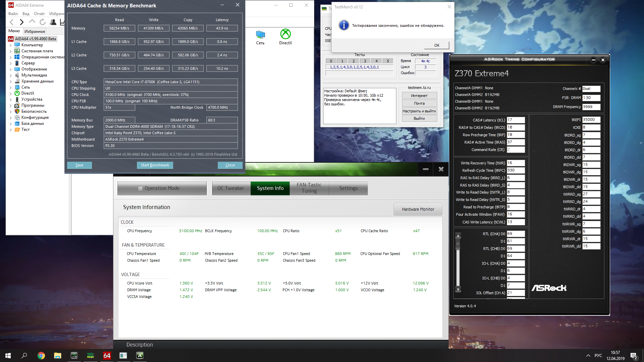Click the РУС language indicator

coord(598,356)
